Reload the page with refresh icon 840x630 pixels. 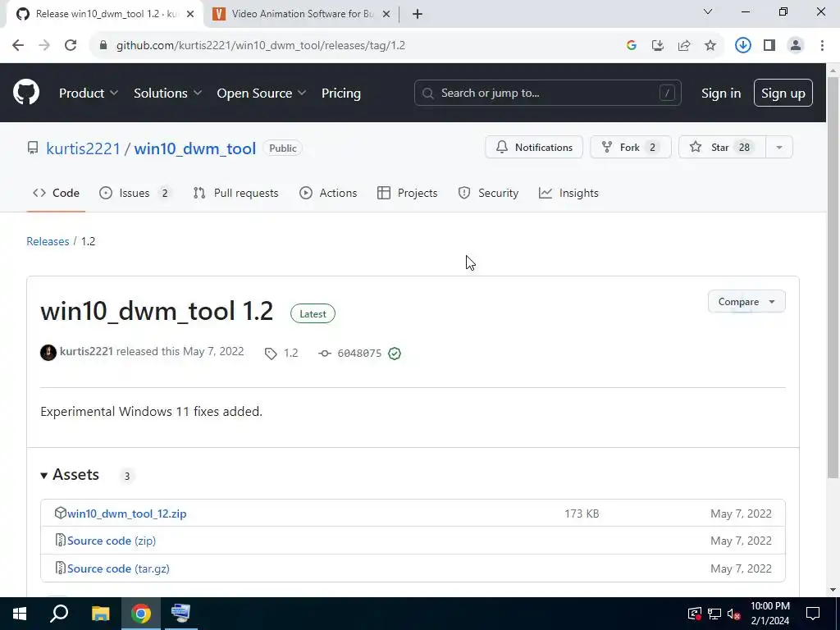coord(71,46)
